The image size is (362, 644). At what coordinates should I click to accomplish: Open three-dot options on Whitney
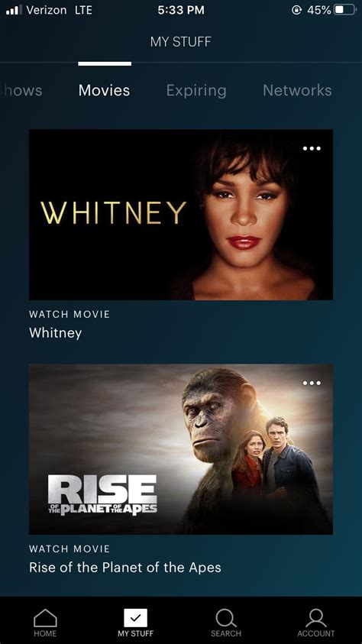[312, 148]
